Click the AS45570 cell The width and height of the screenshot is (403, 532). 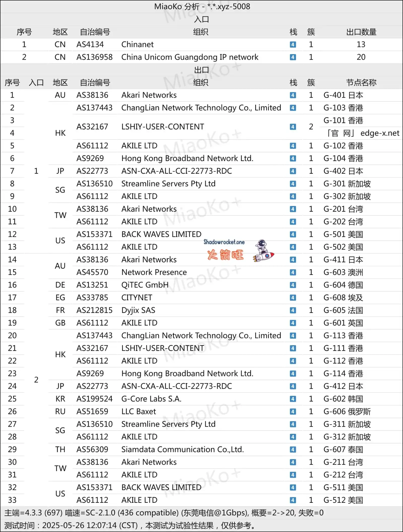tap(92, 272)
